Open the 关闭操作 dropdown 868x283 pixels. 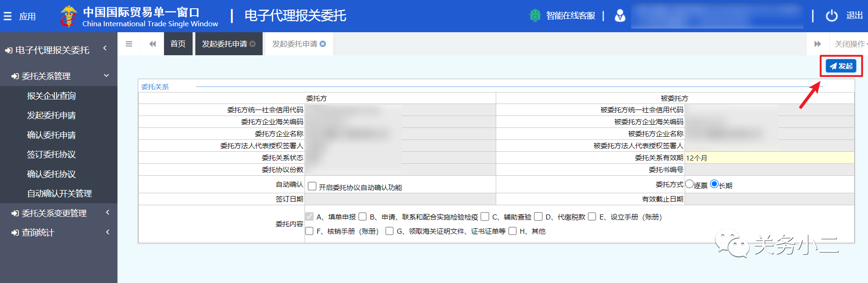pos(850,44)
